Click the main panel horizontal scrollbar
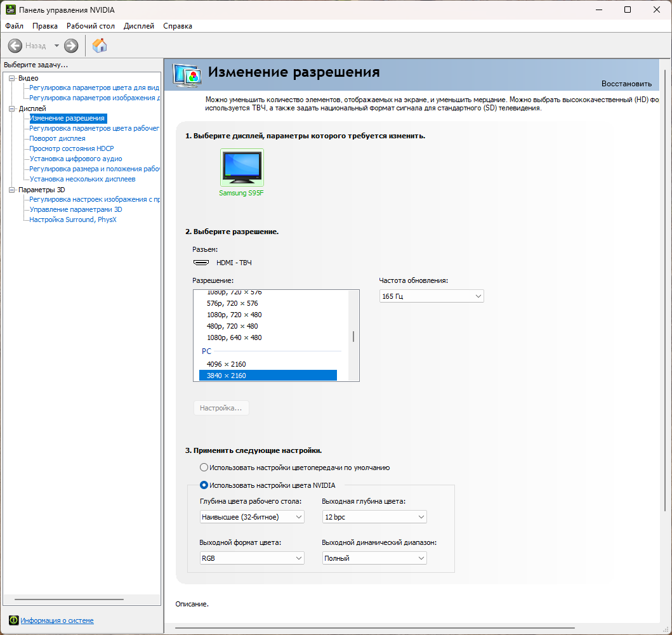This screenshot has width=672, height=635. click(x=375, y=628)
